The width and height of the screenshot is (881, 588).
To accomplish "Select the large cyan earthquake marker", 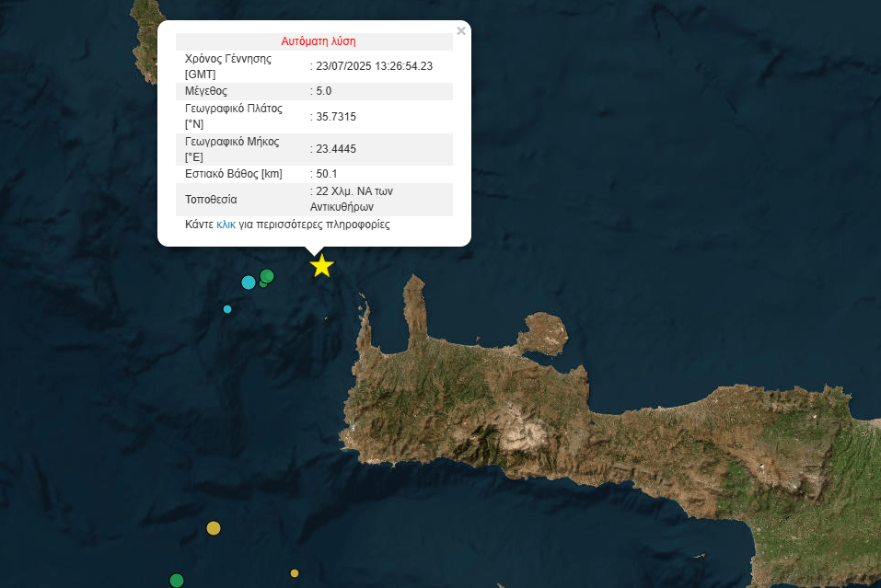I will pyautogui.click(x=249, y=282).
